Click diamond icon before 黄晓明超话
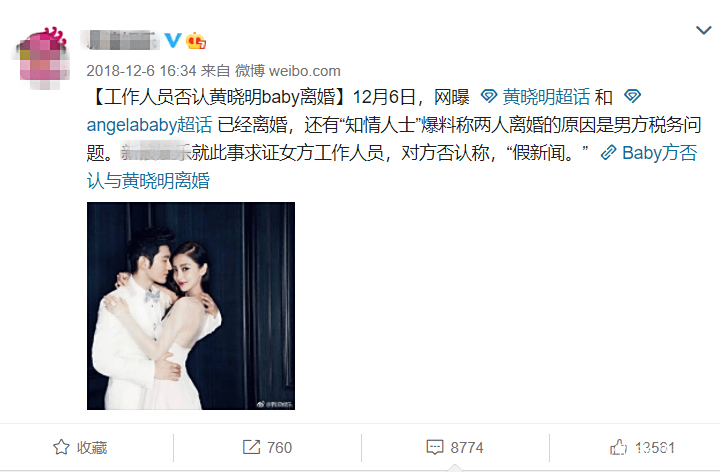This screenshot has width=720, height=472. point(489,96)
